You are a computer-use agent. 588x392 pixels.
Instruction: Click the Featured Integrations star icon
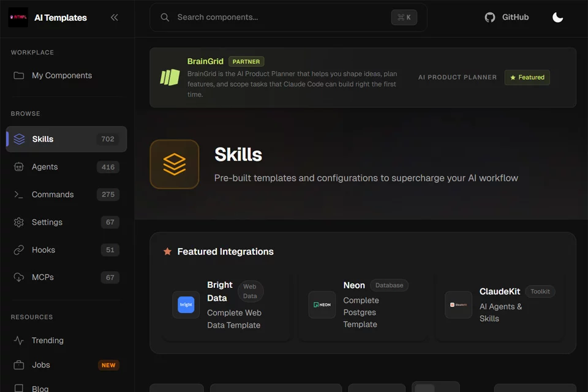[167, 251]
